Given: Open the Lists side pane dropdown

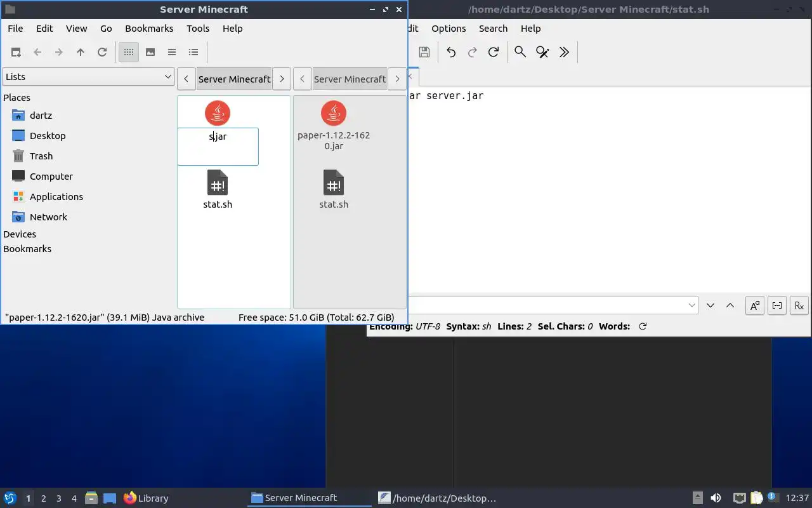Looking at the screenshot, I should click(88, 77).
